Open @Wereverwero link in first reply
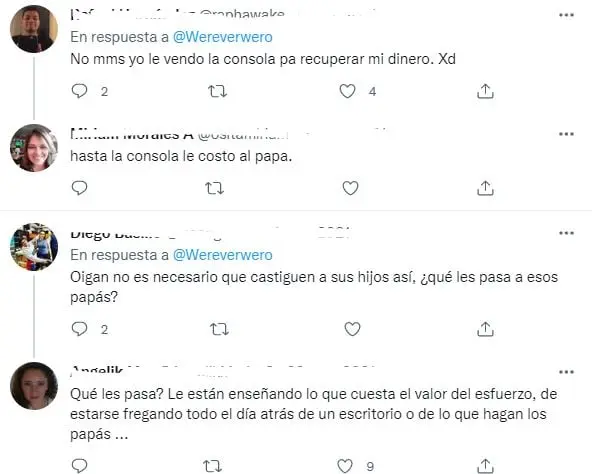 [x=223, y=37]
